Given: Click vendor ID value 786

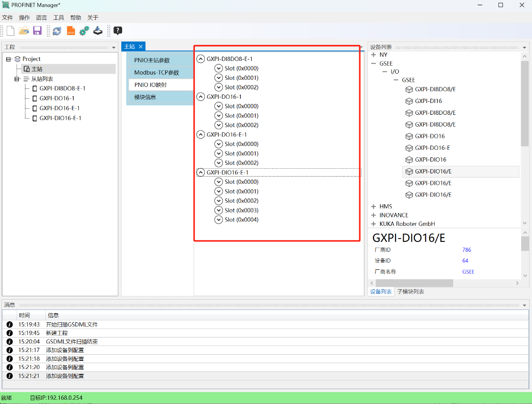Looking at the screenshot, I should point(466,250).
